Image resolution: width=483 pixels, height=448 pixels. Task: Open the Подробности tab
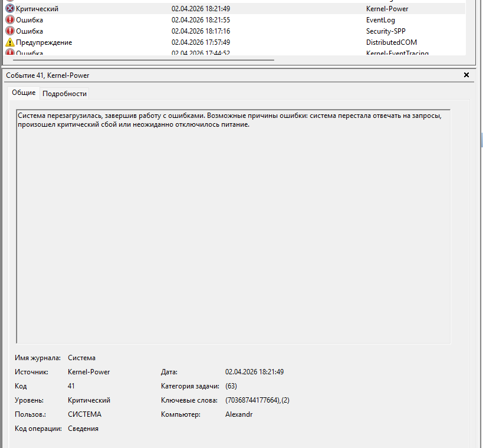(64, 94)
